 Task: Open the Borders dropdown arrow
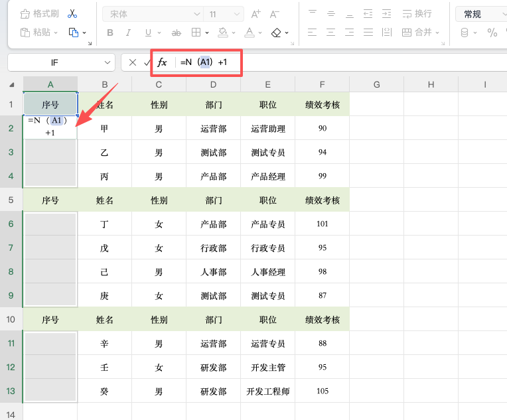(207, 33)
